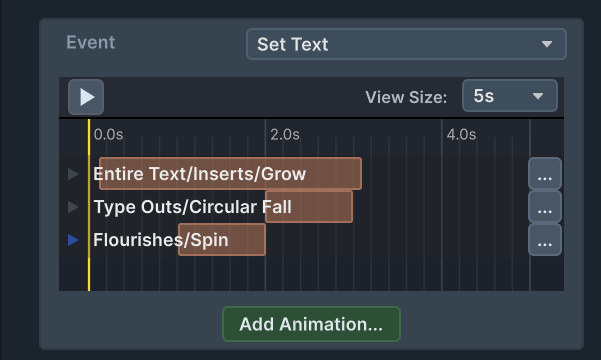The height and width of the screenshot is (360, 601).
Task: Toggle the blue arrow beside Flourishes/Spin
Action: (x=73, y=240)
